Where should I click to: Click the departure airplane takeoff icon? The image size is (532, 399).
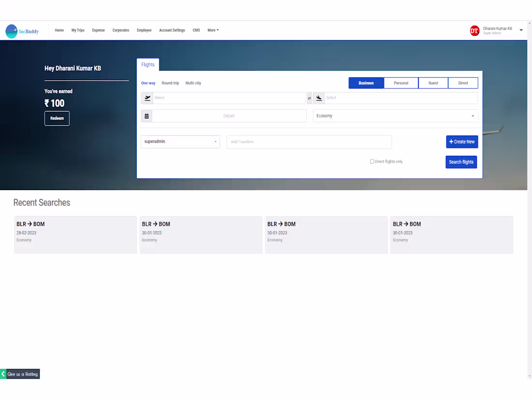tap(147, 98)
